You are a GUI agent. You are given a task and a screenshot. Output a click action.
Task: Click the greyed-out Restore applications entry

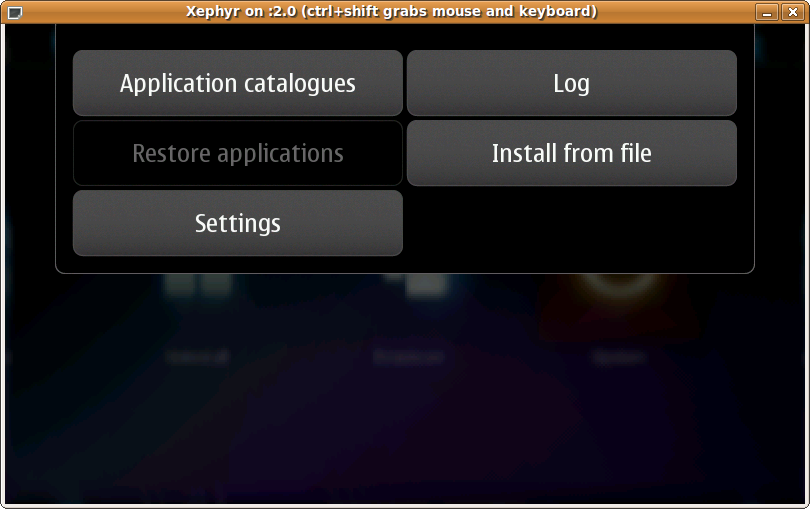238,153
